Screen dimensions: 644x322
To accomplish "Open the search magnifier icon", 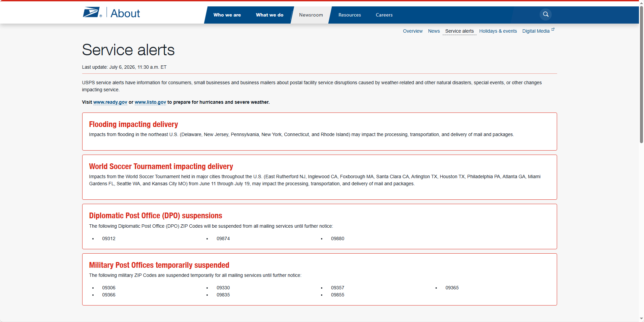I will [546, 14].
